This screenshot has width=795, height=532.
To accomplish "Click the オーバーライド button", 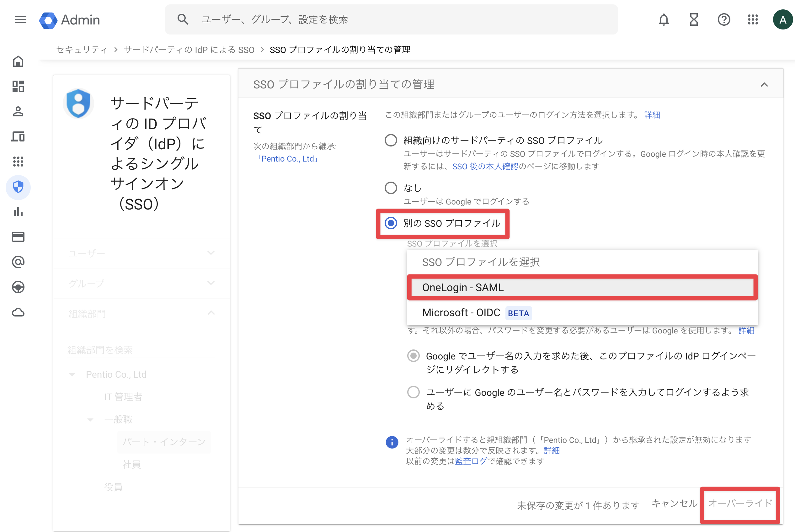I will pyautogui.click(x=740, y=503).
